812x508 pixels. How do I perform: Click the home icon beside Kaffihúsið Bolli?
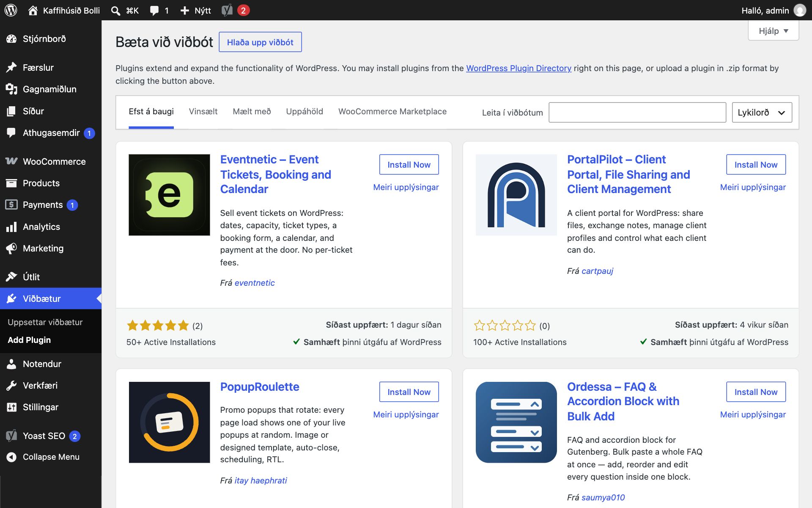pyautogui.click(x=33, y=10)
